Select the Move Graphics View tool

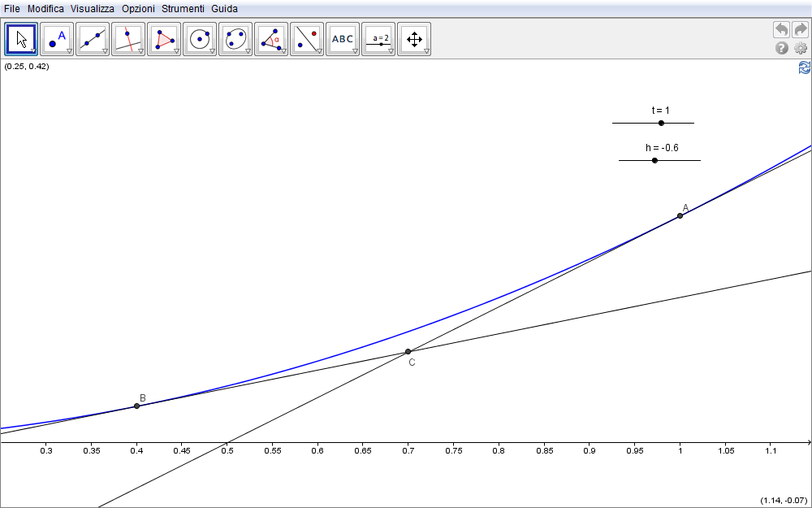point(414,38)
